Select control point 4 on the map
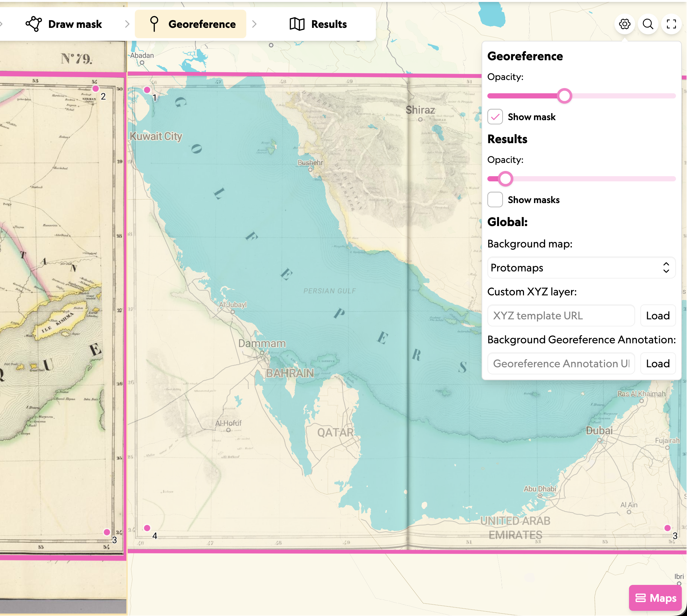The height and width of the screenshot is (616, 687). 147,528
